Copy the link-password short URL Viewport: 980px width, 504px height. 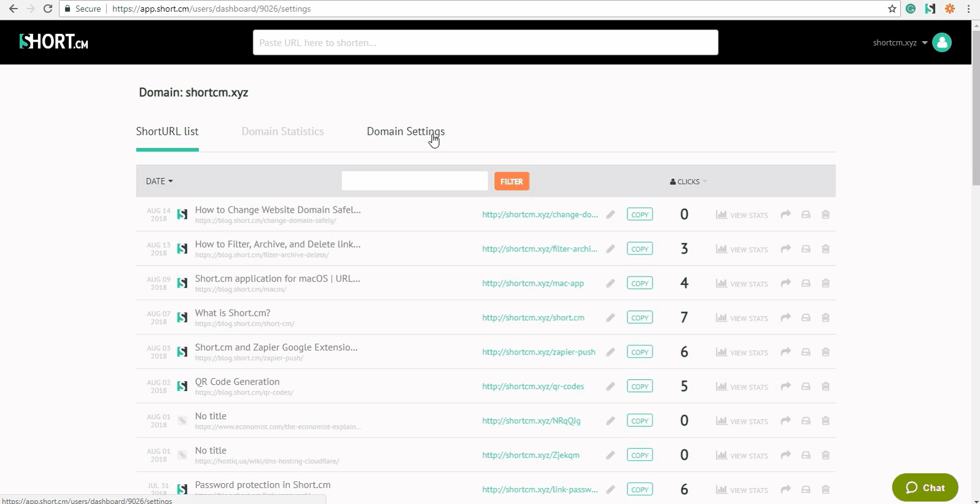tap(640, 490)
